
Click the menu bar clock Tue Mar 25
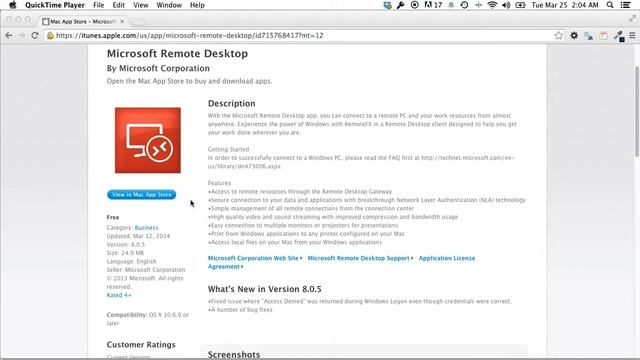tap(565, 5)
